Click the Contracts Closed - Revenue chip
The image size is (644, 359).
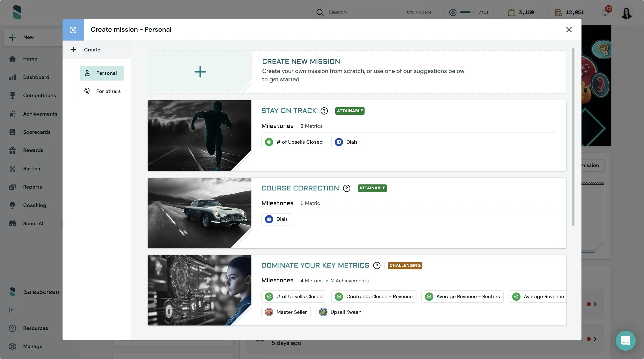click(x=374, y=297)
